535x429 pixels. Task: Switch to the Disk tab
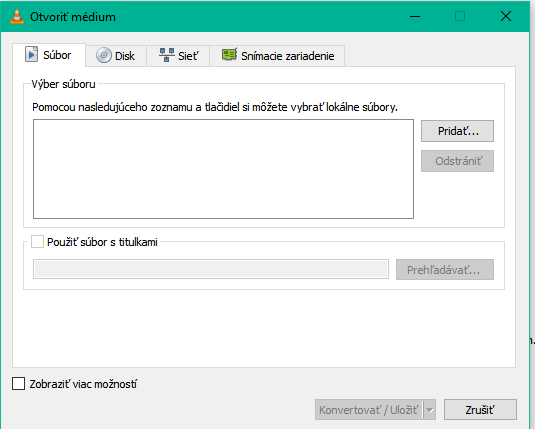(x=116, y=56)
